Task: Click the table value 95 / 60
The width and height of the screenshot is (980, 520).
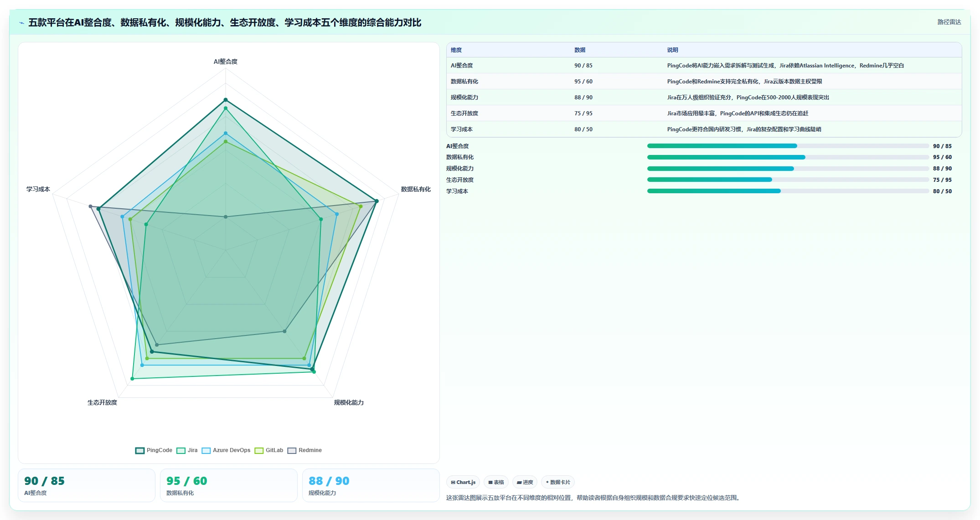Action: tap(583, 82)
